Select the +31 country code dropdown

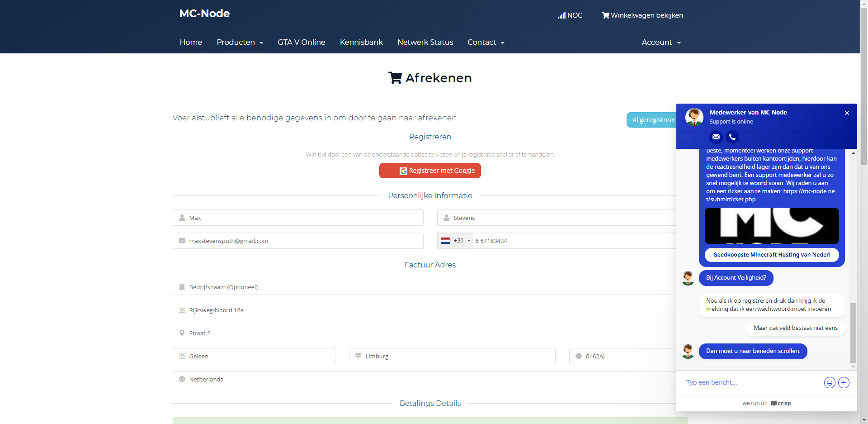[455, 241]
